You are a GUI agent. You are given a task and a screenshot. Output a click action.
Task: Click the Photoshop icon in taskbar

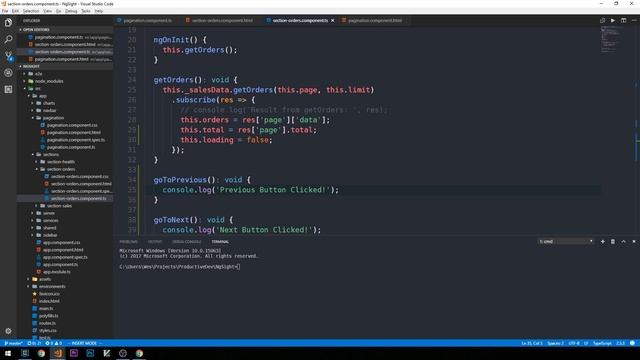(x=90, y=353)
